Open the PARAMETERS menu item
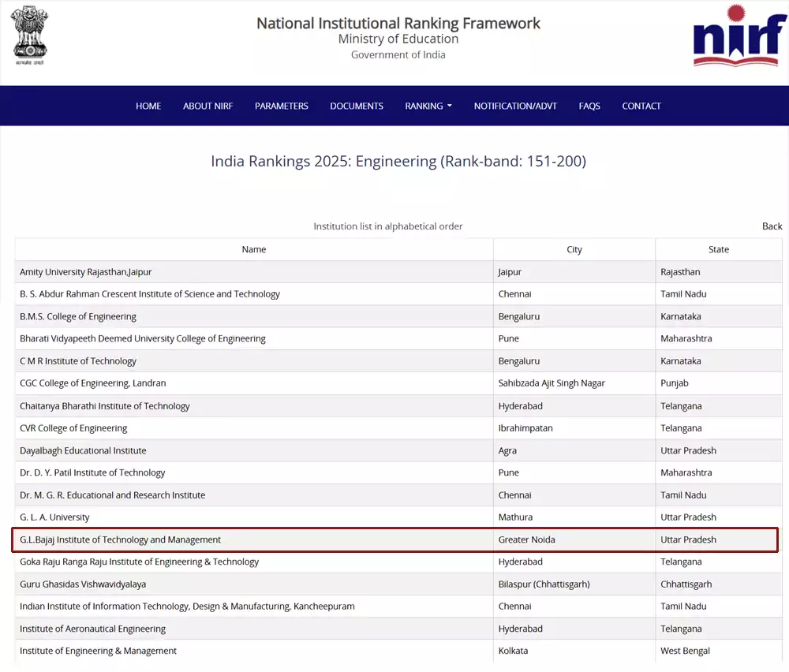 (x=281, y=106)
